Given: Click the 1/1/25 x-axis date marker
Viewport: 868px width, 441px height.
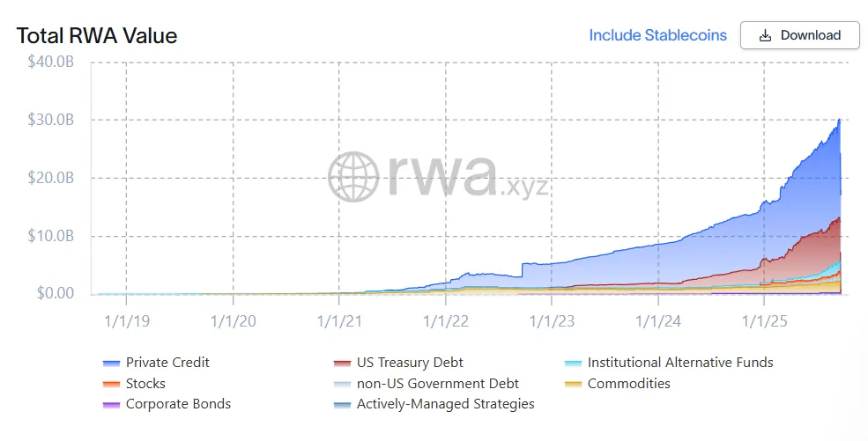Looking at the screenshot, I should coord(764,321).
